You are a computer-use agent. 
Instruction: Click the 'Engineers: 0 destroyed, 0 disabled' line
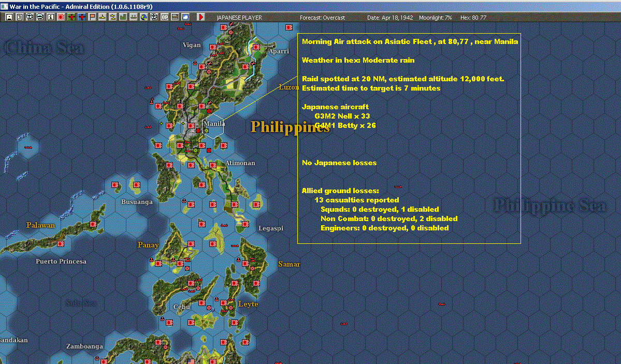pyautogui.click(x=384, y=228)
